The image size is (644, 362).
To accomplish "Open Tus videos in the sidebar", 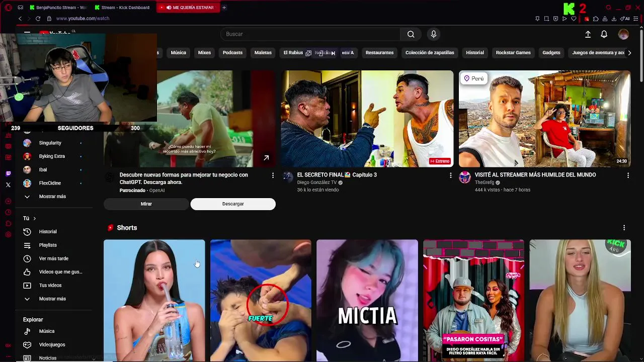I will pos(54,286).
